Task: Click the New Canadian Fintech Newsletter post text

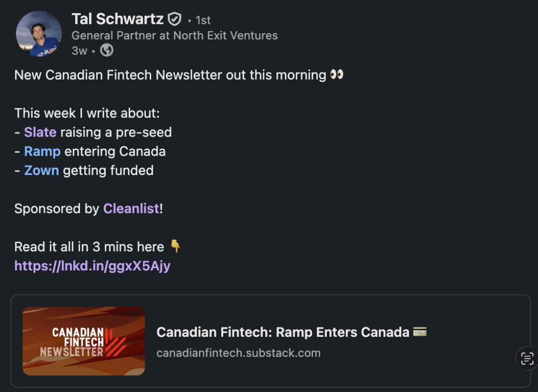Action: (170, 75)
